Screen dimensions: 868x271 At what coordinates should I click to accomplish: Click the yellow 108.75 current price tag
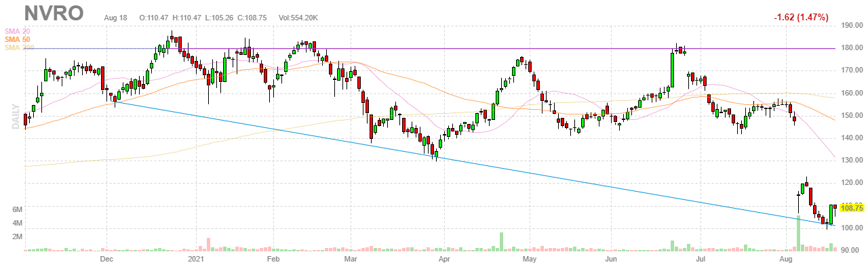pos(851,208)
